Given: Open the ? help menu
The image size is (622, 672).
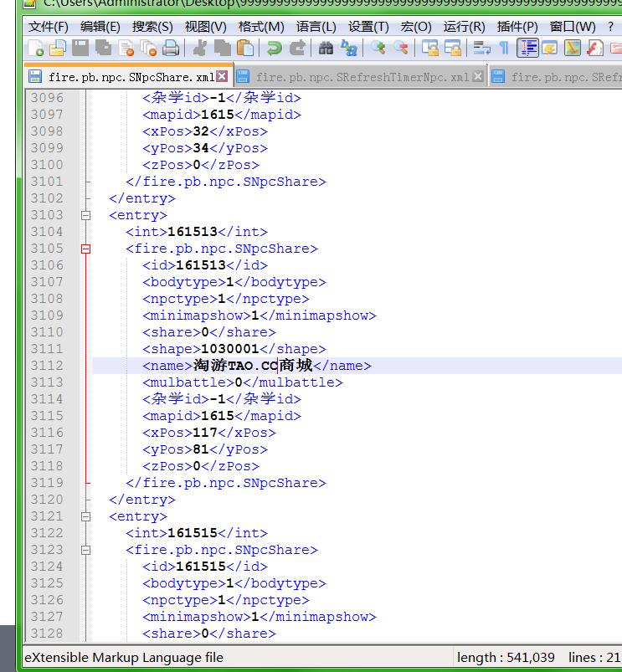Looking at the screenshot, I should (610, 27).
